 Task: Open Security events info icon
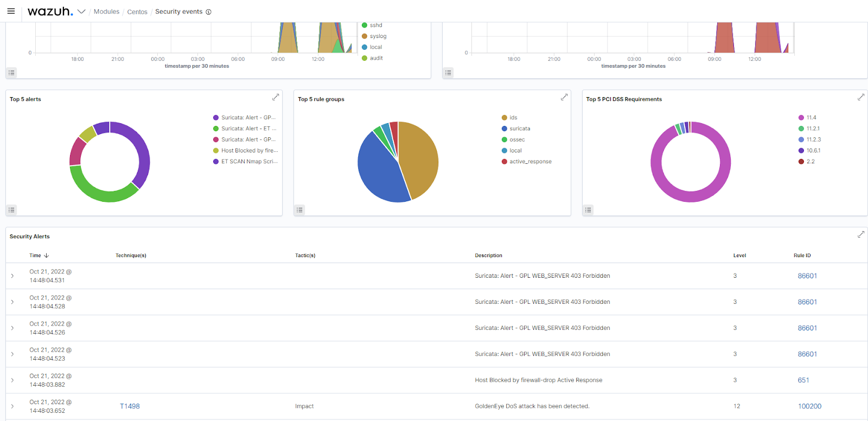(208, 12)
